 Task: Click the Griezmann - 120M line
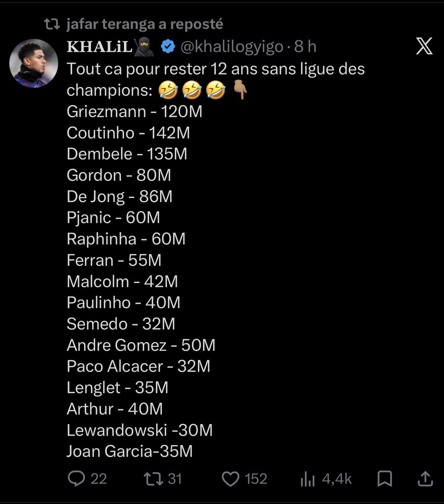coord(134,112)
